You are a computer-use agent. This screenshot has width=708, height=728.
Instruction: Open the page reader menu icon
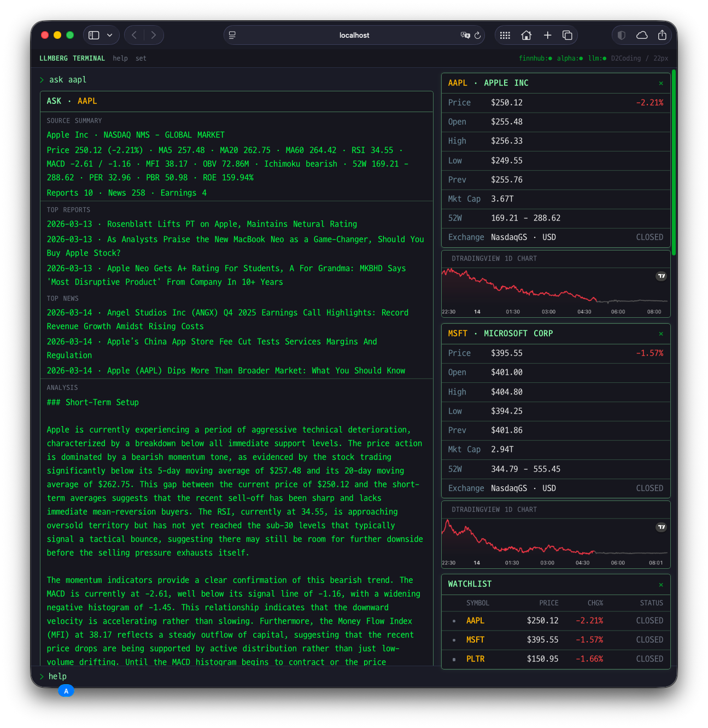pos(232,35)
